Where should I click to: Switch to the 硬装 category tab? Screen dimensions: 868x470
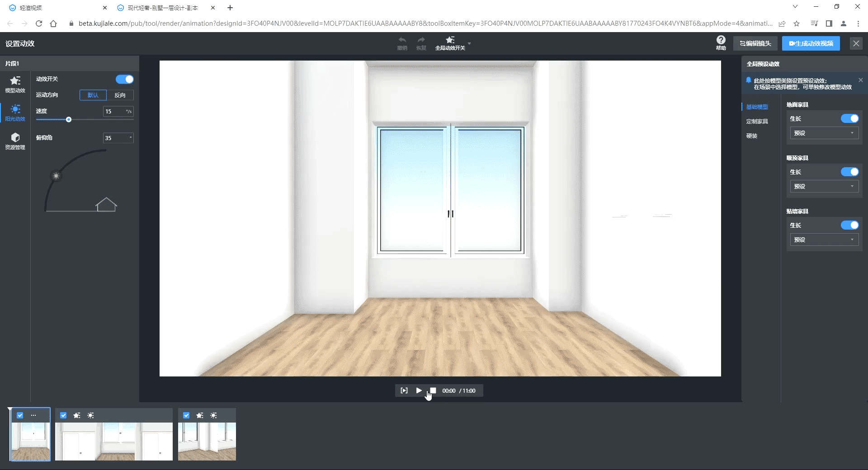pos(752,136)
